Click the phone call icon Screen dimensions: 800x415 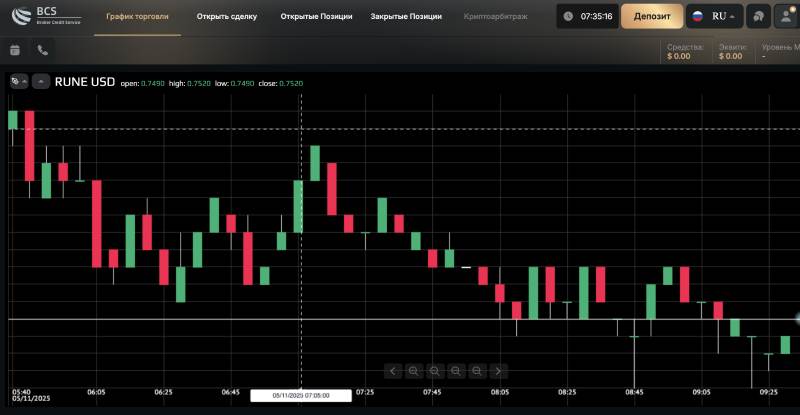coord(42,50)
